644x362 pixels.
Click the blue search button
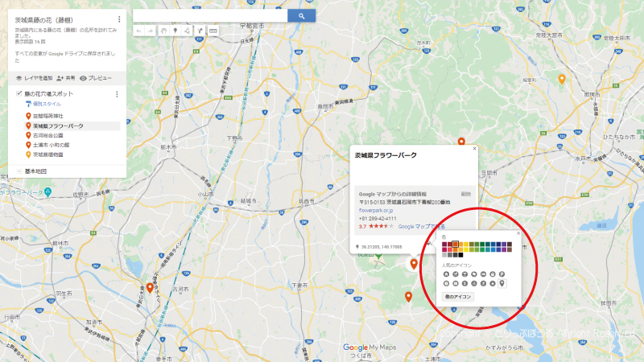coord(301,16)
